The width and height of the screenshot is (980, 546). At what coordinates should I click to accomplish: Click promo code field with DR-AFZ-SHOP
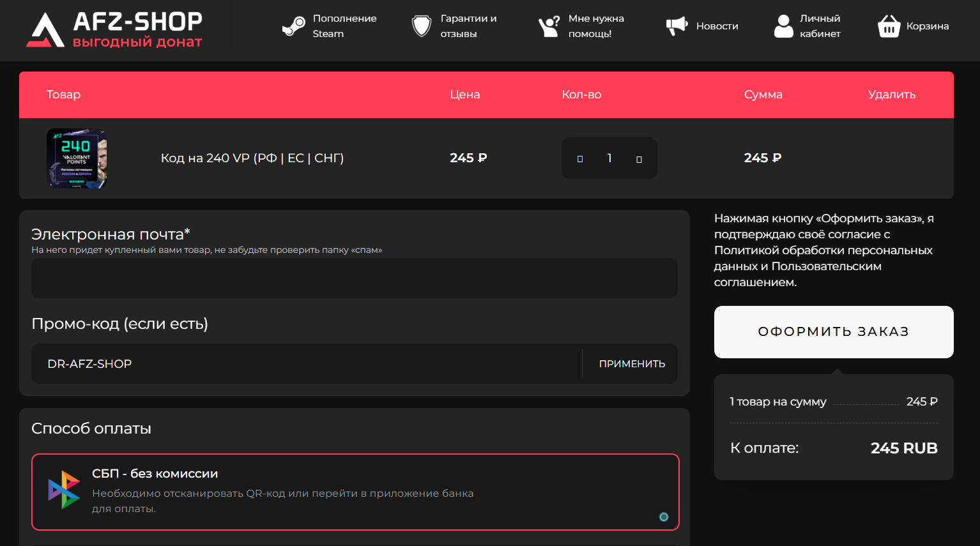click(307, 363)
